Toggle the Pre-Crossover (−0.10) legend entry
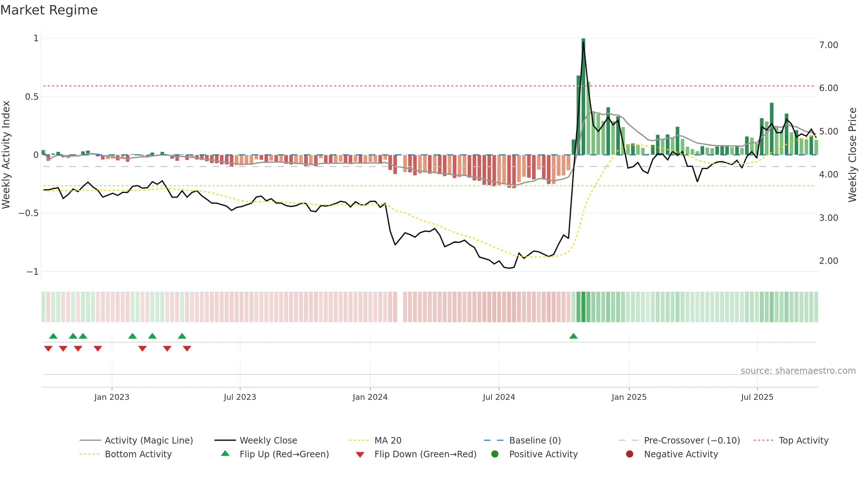This screenshot has height=488, width=868. pos(680,440)
